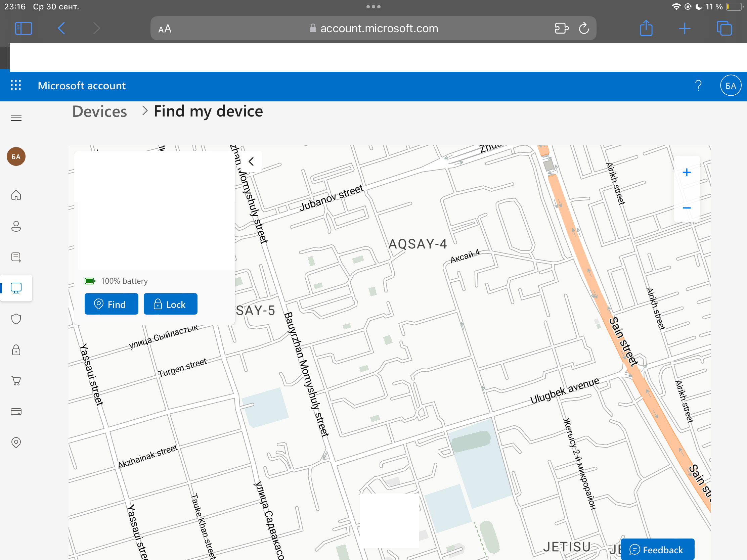Image resolution: width=747 pixels, height=560 pixels.
Task: Select the Devices monitor sidebar icon
Action: [16, 288]
